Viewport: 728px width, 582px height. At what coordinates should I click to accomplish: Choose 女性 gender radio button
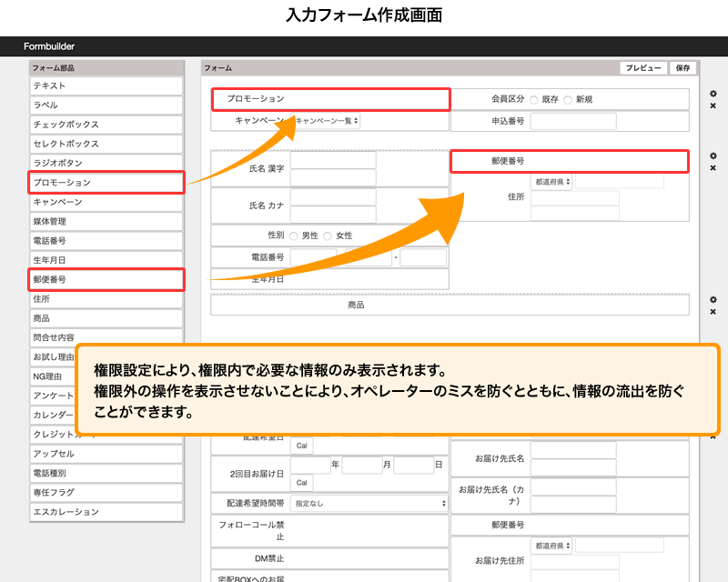point(328,236)
